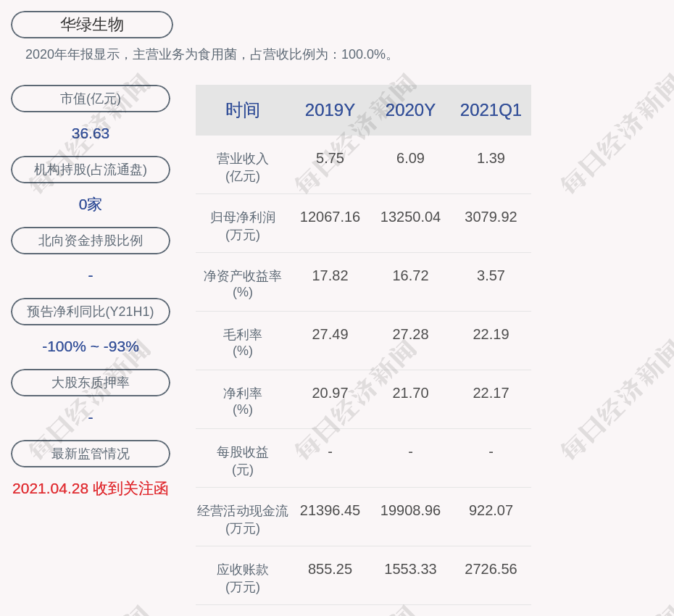Click the 归母净利润(万元) row label
This screenshot has width=674, height=616.
(x=243, y=226)
